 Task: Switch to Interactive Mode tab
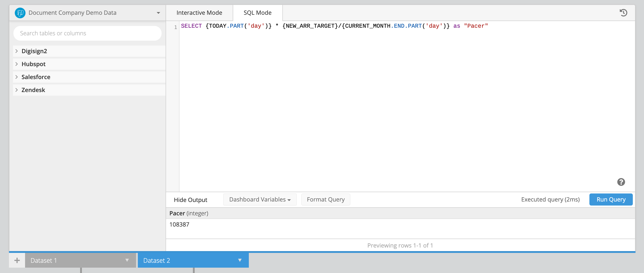coord(199,13)
